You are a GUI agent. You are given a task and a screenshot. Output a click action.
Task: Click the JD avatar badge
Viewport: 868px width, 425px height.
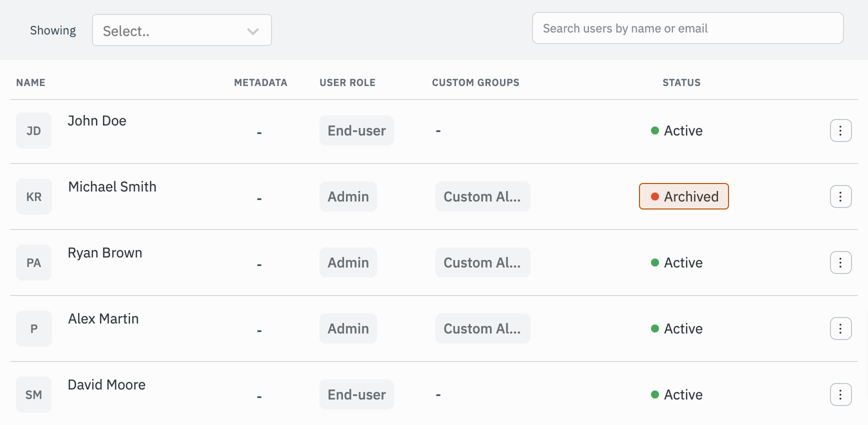coord(33,130)
